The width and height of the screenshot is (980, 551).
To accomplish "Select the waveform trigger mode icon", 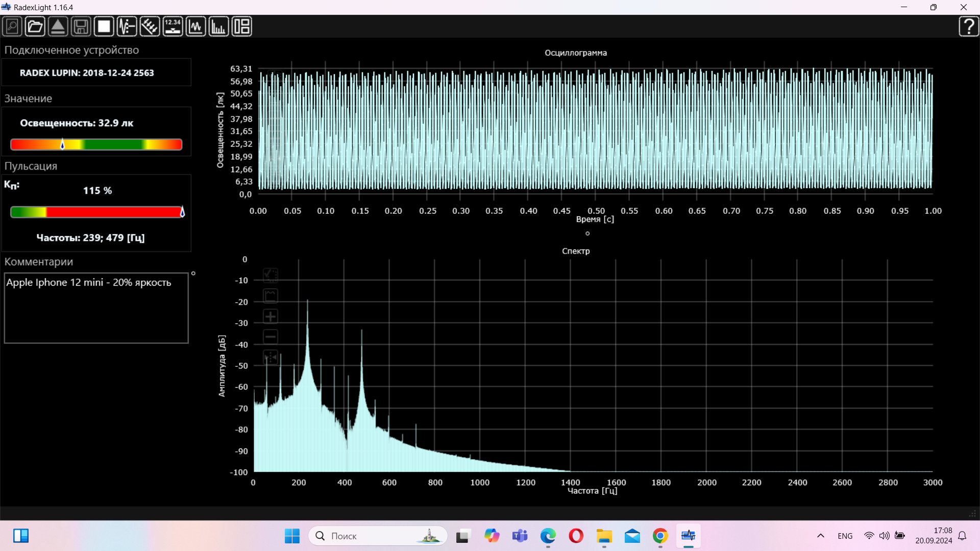I will 127,27.
